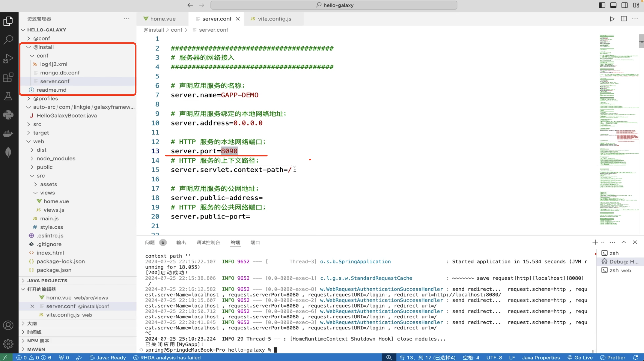644x361 pixels.
Task: Open the Python view in activity bar
Action: point(8,115)
